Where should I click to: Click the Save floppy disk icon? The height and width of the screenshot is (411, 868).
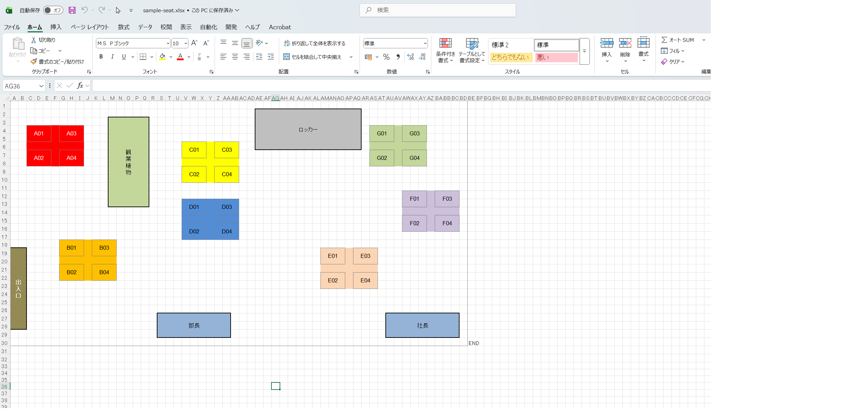[72, 10]
